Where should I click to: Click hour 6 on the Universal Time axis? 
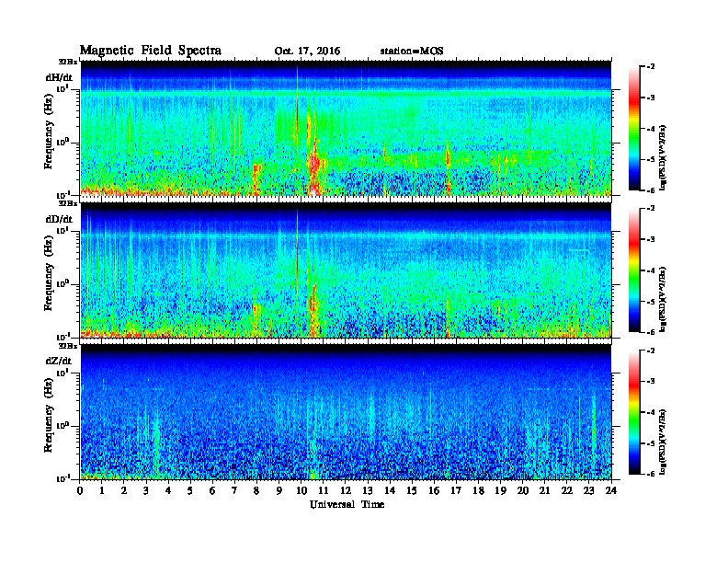[212, 490]
